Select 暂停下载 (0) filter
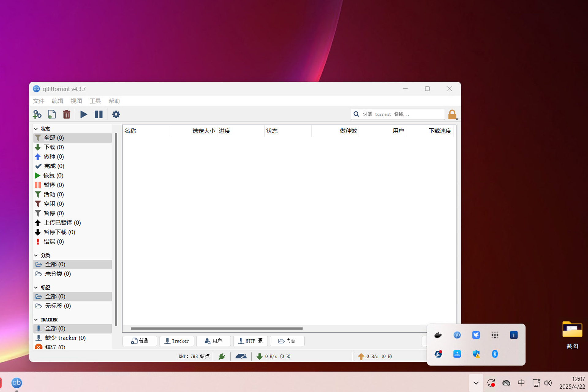588x392 pixels. pyautogui.click(x=73, y=232)
